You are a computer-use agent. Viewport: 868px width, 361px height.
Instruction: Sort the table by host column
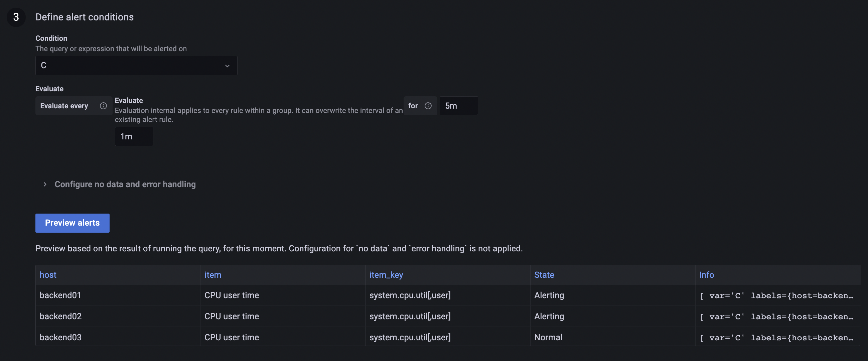coord(48,275)
